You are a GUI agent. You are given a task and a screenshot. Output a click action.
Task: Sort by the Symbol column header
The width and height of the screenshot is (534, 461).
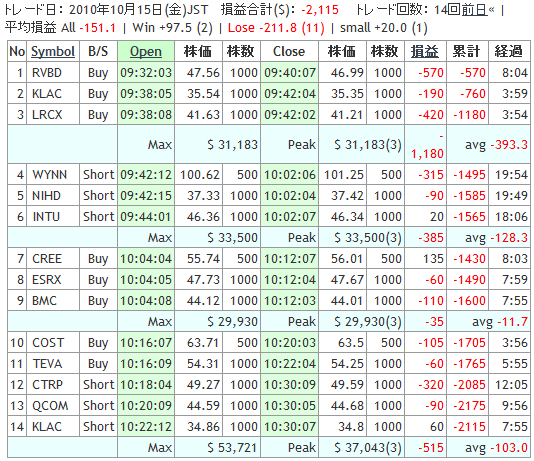click(x=53, y=51)
